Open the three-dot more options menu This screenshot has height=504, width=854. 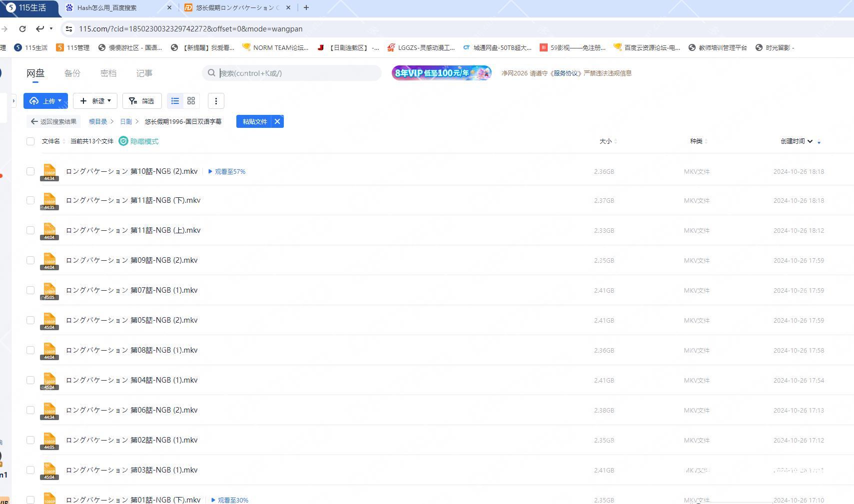coord(216,101)
